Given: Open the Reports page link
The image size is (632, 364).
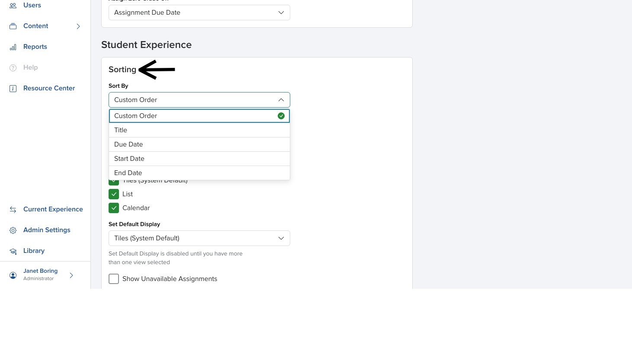Looking at the screenshot, I should [35, 47].
